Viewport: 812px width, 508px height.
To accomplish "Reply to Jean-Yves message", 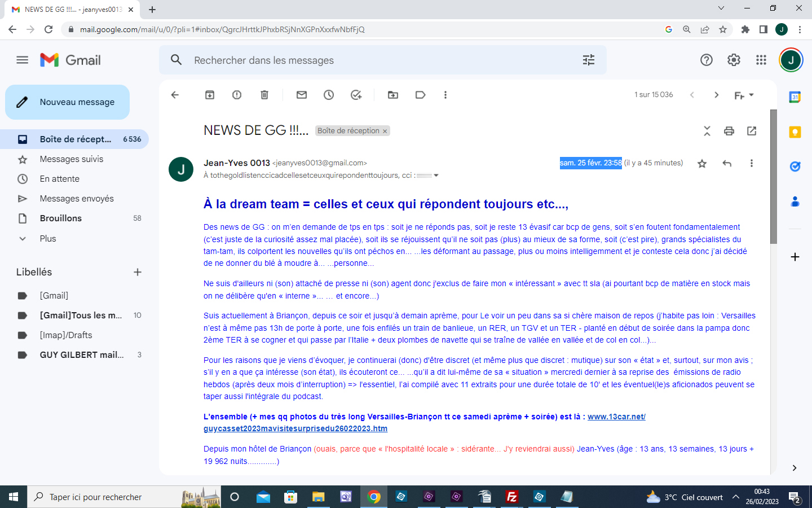I will point(727,164).
